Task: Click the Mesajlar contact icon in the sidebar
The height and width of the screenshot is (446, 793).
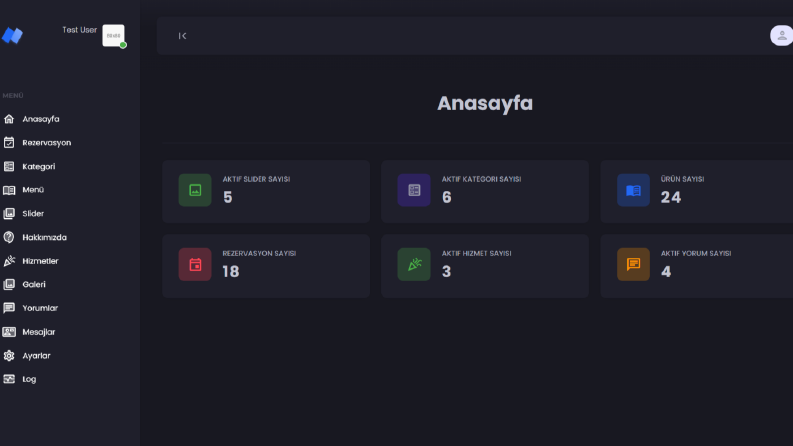Action: click(x=9, y=332)
